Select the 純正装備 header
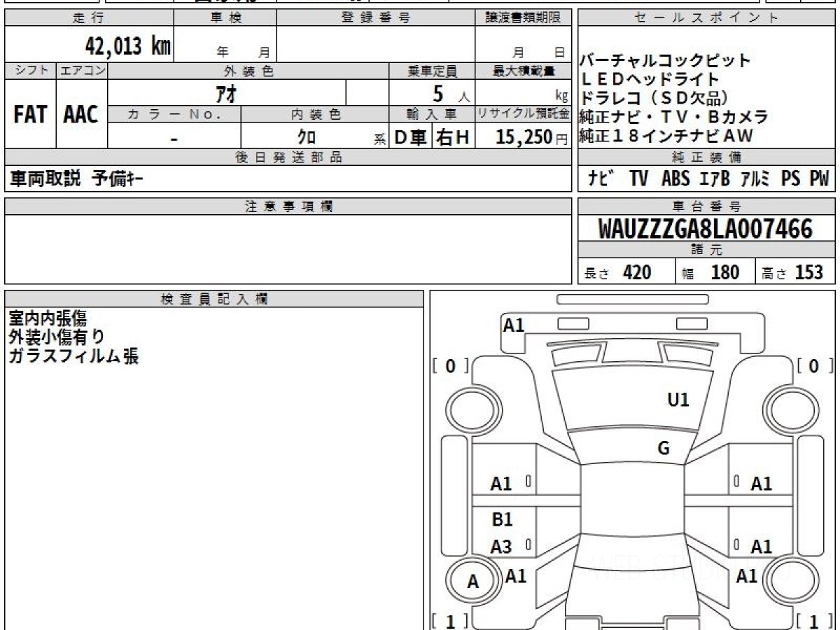 (706, 157)
